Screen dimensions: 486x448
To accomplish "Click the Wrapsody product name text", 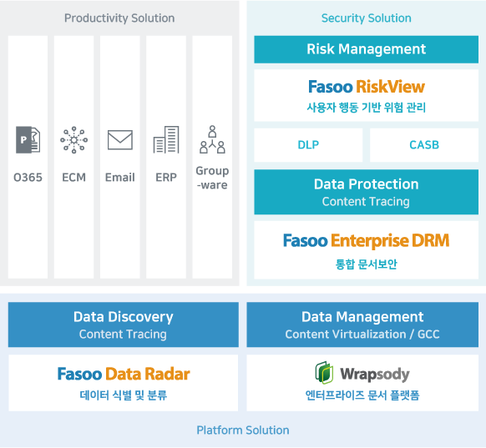I will 375,374.
